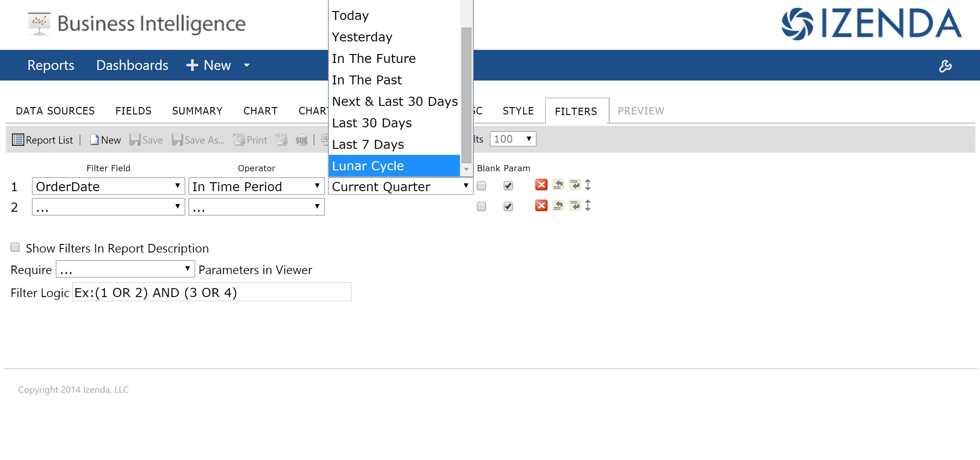980x460 pixels.
Task: Delete filter row 1 with red X
Action: click(x=541, y=185)
